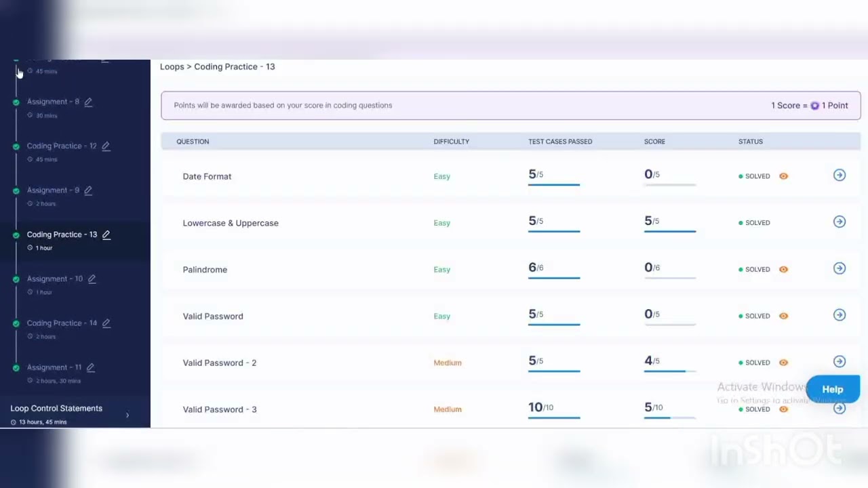Click the TEST CASES PASSED column header
Image resolution: width=868 pixels, height=488 pixels.
(x=560, y=142)
